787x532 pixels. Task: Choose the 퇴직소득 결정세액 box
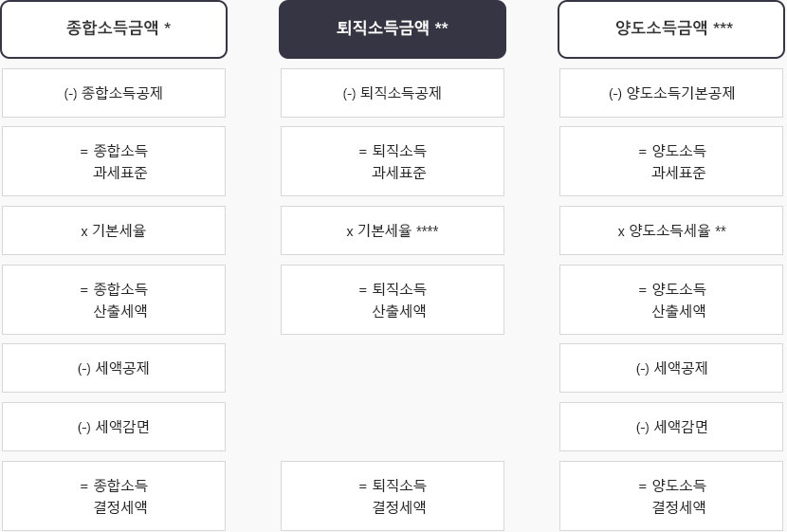click(393, 496)
